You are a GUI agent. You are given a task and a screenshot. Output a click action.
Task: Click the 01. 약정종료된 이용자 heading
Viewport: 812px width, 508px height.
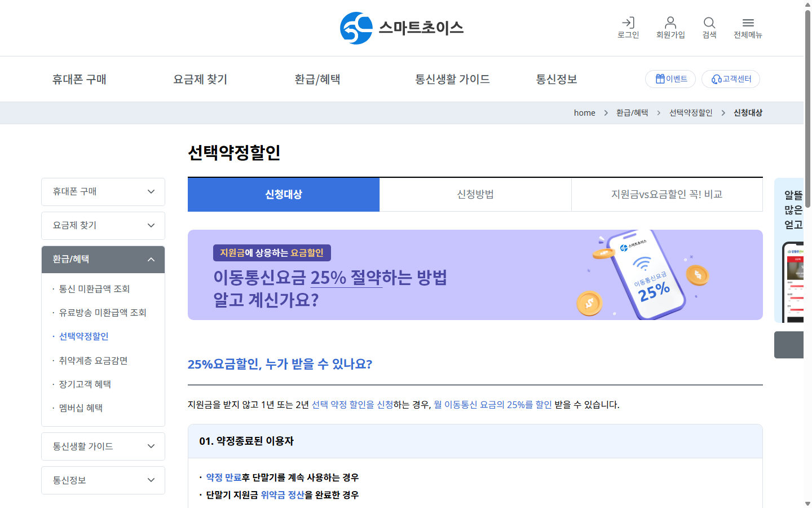pyautogui.click(x=246, y=441)
